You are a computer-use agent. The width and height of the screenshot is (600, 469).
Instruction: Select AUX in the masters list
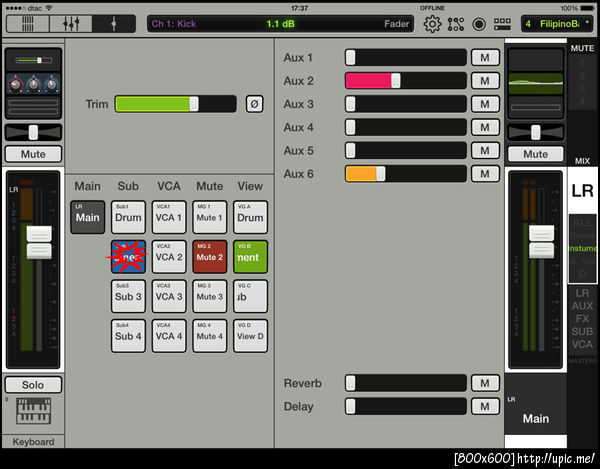point(582,306)
